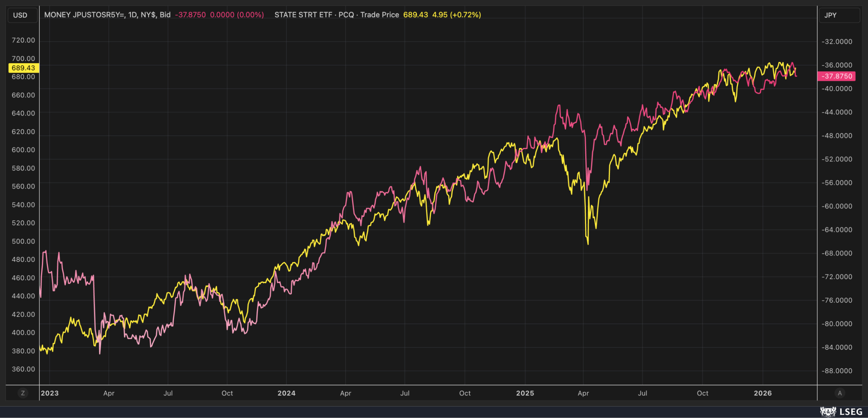The image size is (868, 418).
Task: Click the 2023 label on time axis
Action: tap(50, 393)
